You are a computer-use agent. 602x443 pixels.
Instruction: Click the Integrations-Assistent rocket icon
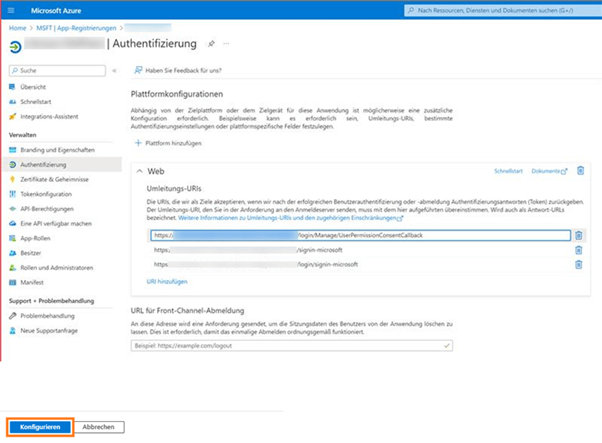(12, 117)
